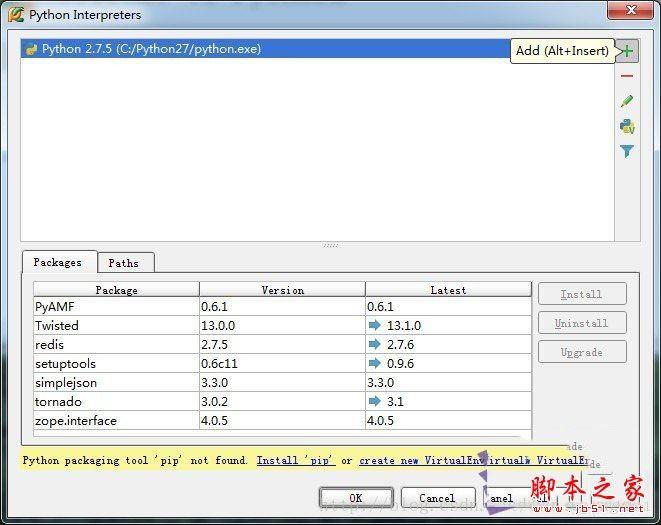Select the PyAMF package row
The height and width of the screenshot is (525, 661).
[116, 307]
